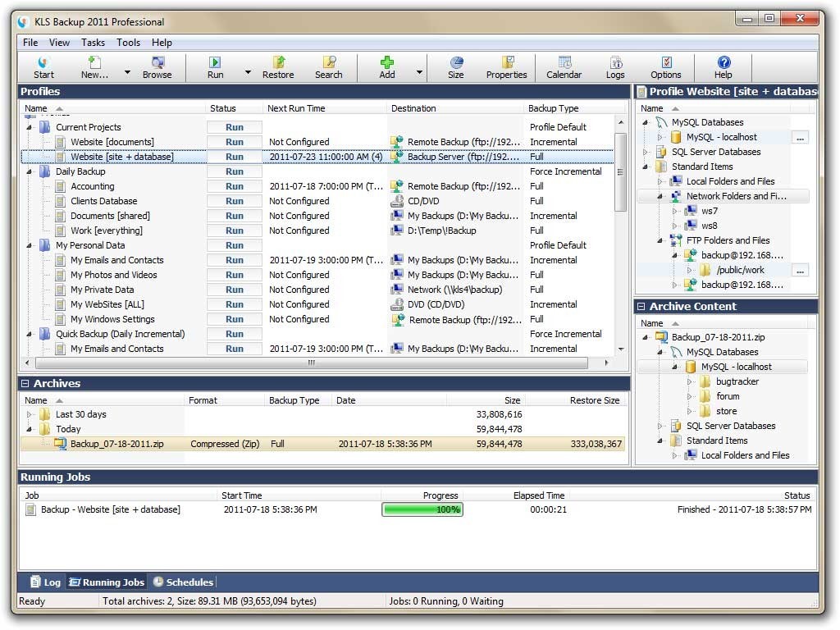Collapse the Daily Backup profile group

pos(28,171)
